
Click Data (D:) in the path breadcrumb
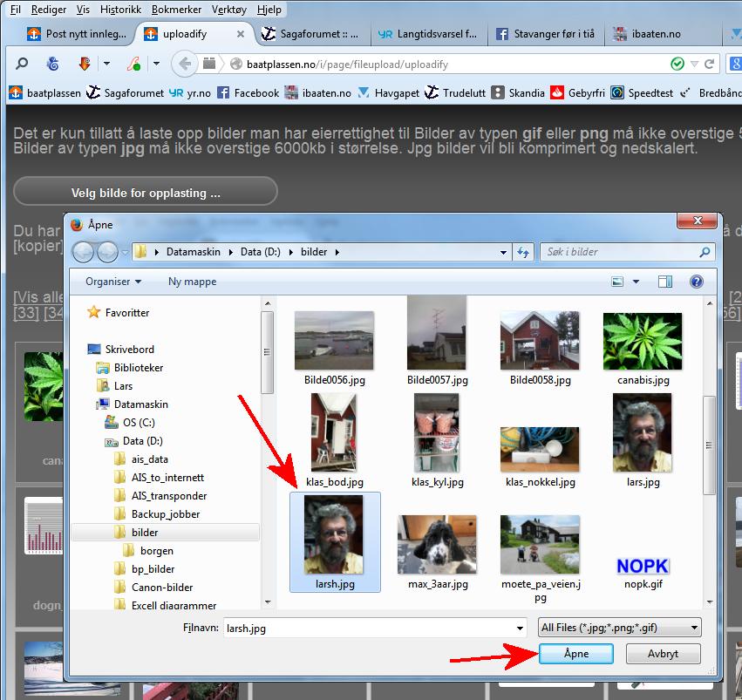261,252
